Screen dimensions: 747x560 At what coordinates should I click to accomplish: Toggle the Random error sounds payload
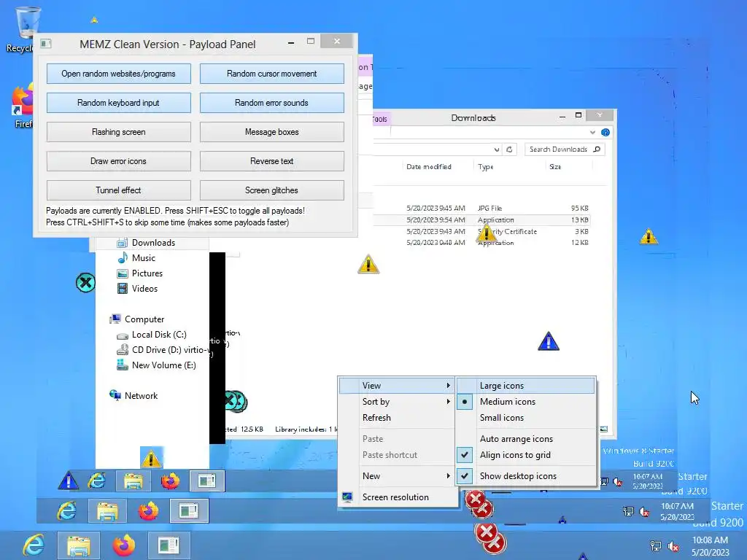271,103
